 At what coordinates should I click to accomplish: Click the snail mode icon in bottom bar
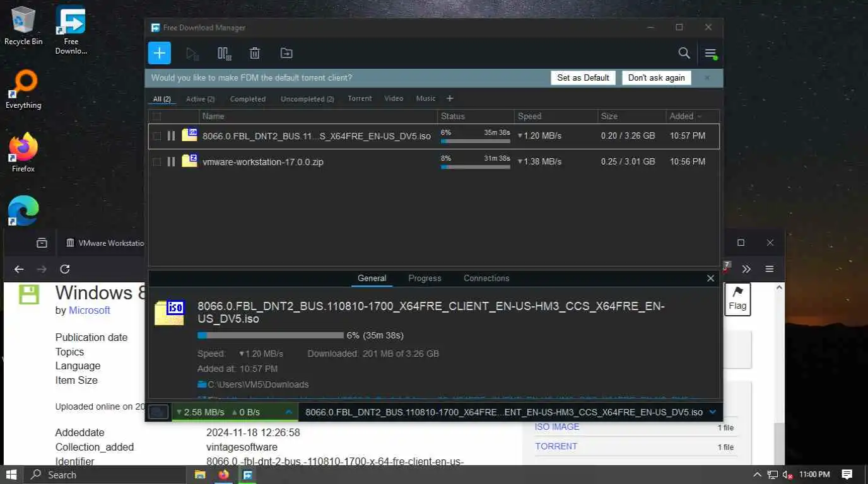pos(159,412)
